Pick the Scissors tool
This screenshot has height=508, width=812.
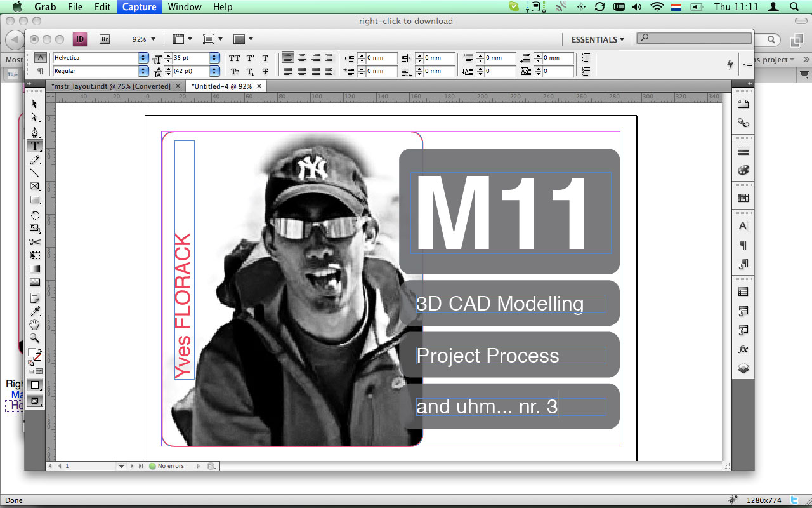[35, 241]
